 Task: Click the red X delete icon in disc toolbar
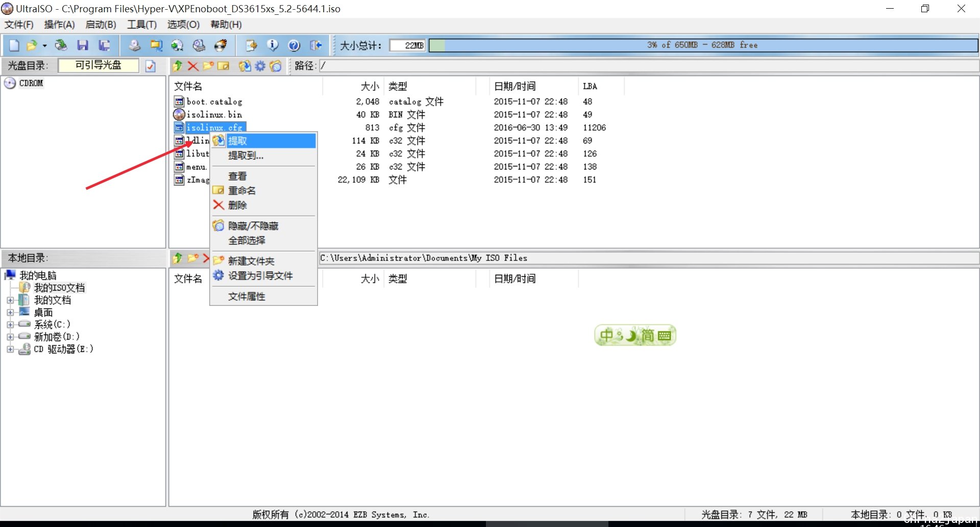click(193, 66)
